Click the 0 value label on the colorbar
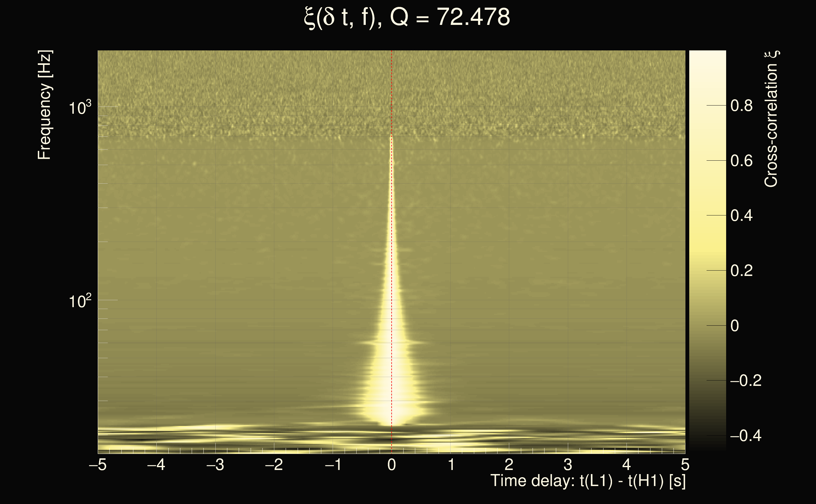This screenshot has width=816, height=504. 734,326
